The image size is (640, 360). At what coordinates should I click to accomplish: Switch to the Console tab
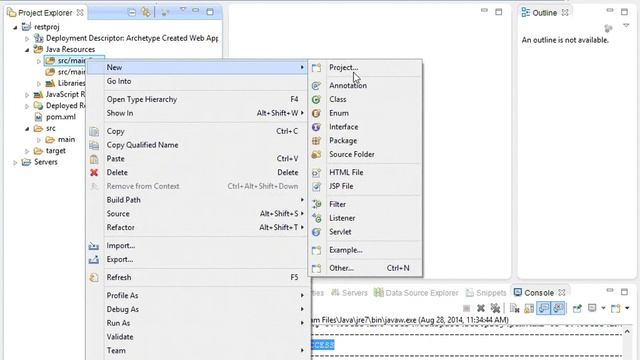coord(539,293)
